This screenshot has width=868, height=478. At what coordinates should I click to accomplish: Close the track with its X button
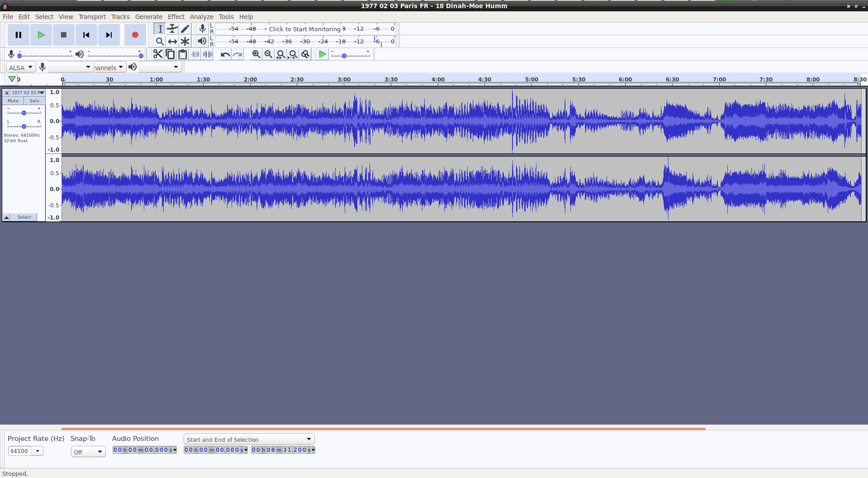(7, 93)
